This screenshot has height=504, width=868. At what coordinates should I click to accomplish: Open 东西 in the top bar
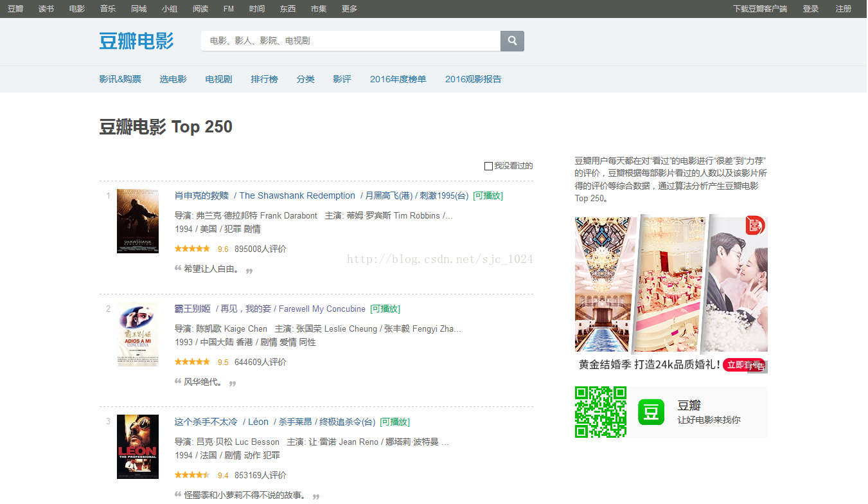tap(288, 9)
